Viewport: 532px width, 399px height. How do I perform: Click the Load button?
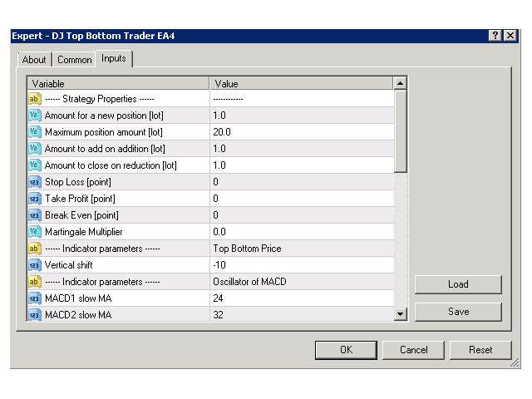click(458, 284)
